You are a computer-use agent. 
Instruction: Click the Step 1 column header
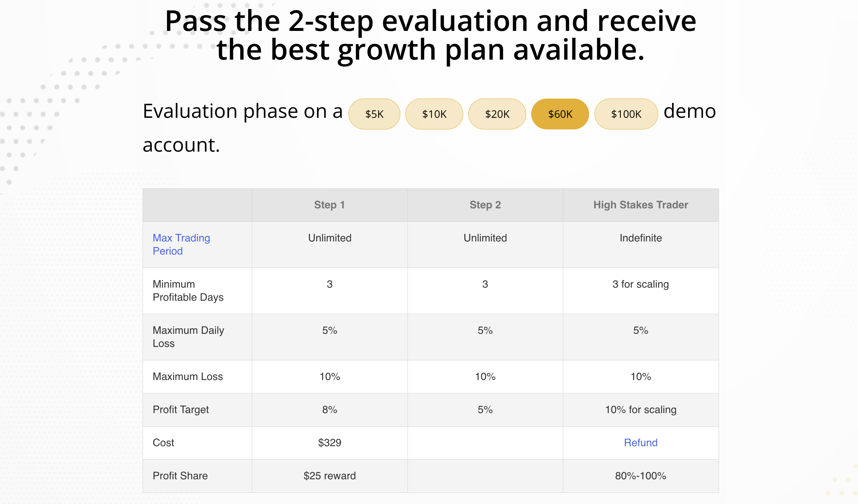click(x=330, y=205)
